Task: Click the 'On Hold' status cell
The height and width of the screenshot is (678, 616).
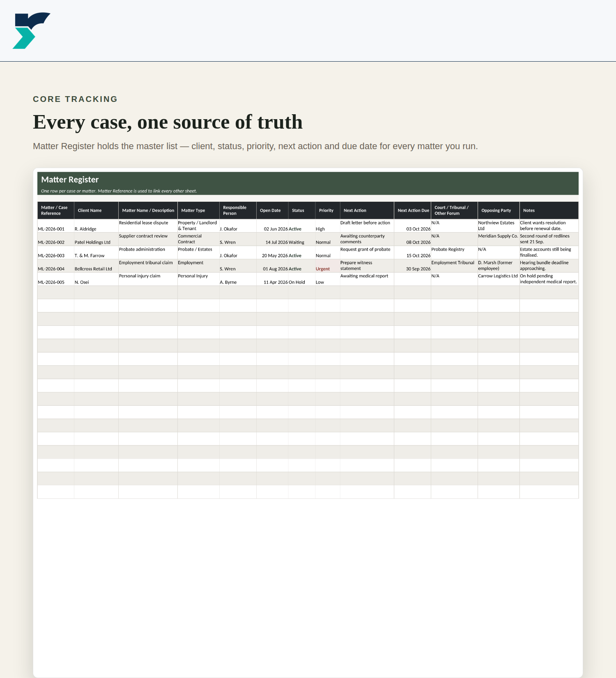Action: point(302,279)
